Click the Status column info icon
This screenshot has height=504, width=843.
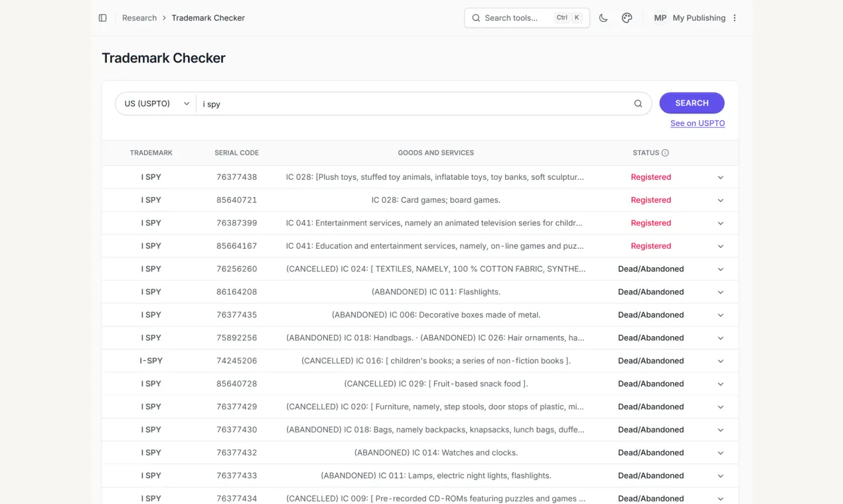point(665,153)
